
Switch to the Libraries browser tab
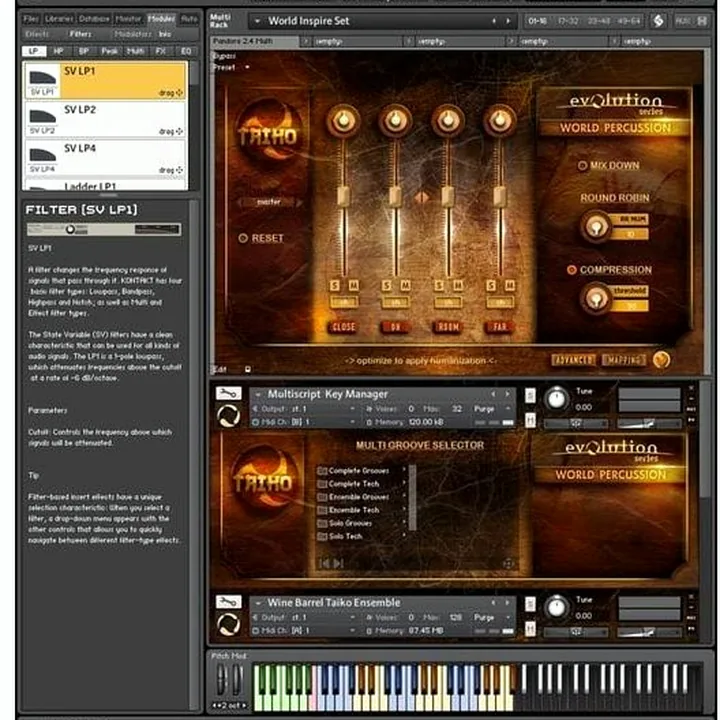pyautogui.click(x=59, y=19)
